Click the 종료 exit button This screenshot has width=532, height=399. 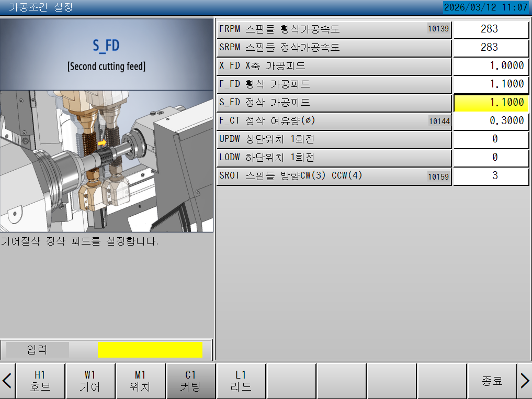[492, 381]
